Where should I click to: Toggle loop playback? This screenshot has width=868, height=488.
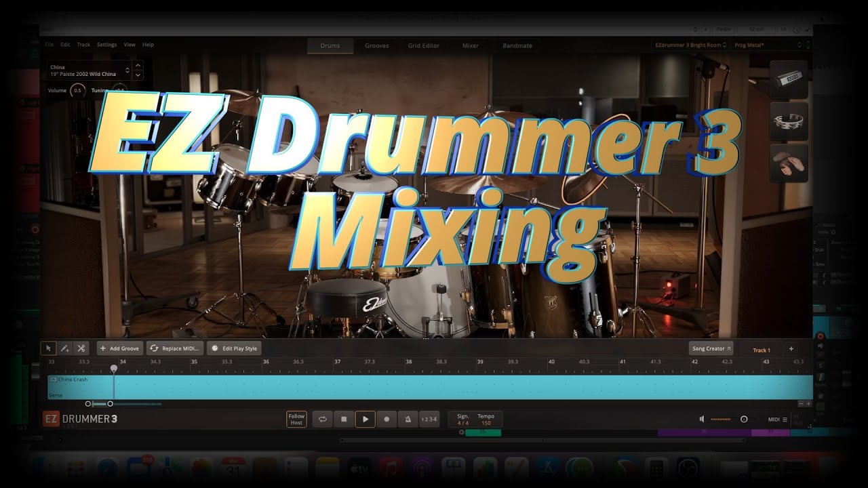[x=322, y=420]
